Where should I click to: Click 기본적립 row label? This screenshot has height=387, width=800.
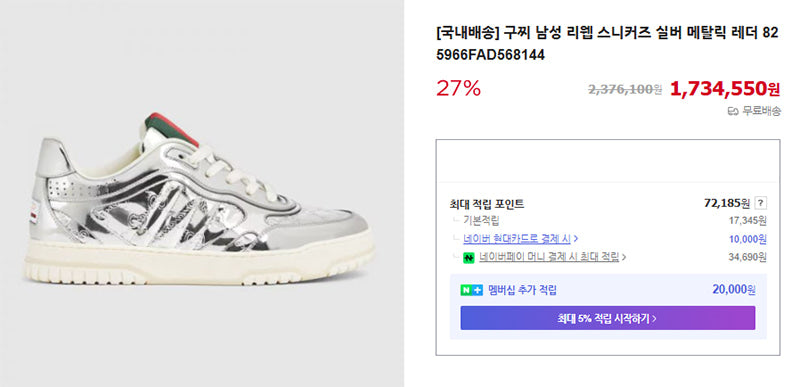481,221
